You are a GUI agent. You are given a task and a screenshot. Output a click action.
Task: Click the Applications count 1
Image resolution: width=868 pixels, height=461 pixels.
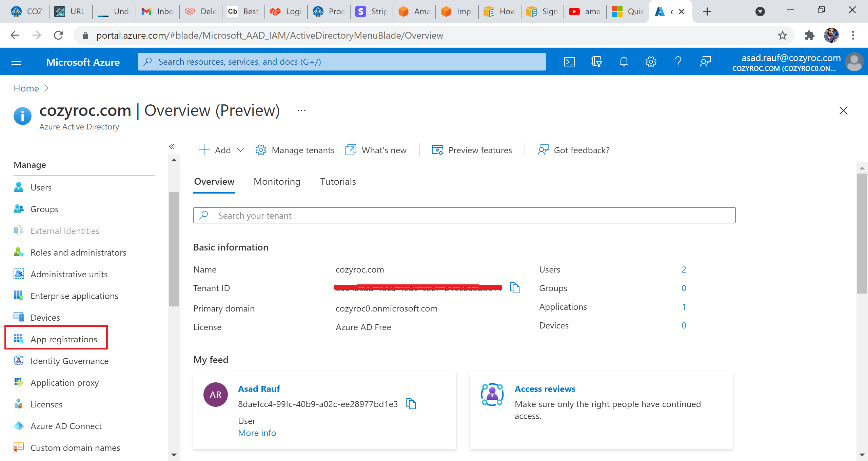point(684,306)
